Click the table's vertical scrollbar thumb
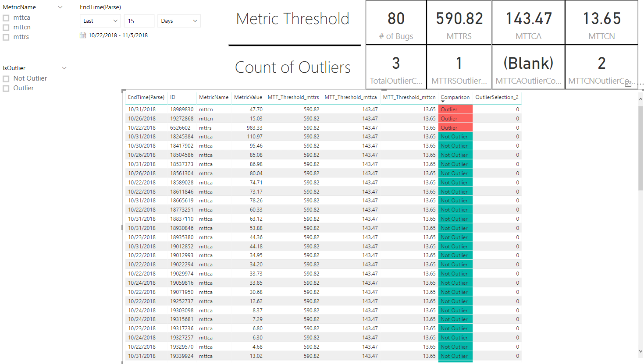 [x=640, y=148]
